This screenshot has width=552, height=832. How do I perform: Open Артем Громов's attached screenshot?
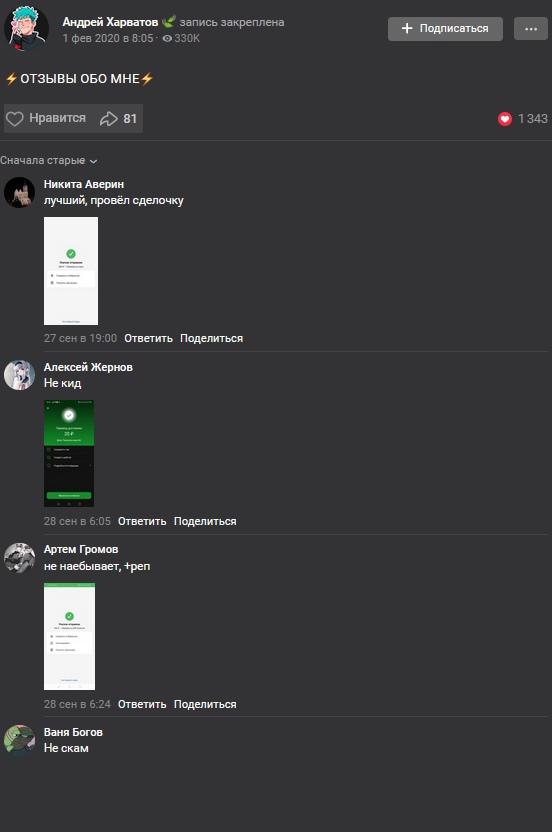tap(69, 636)
